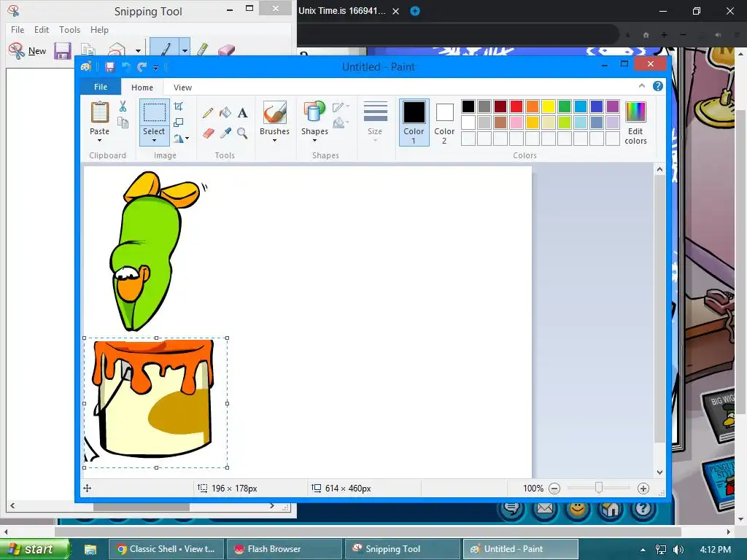Open the Snipping Tool Edit menu
The image size is (747, 560).
pyautogui.click(x=42, y=29)
